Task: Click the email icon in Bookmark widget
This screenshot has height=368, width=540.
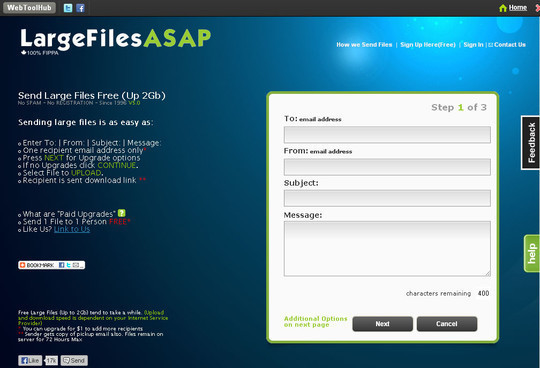Action: tap(75, 265)
